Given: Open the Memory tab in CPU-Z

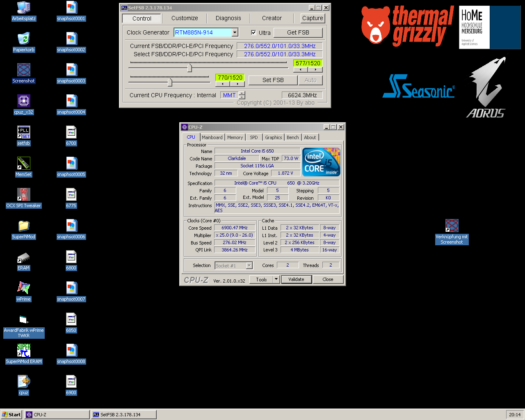Looking at the screenshot, I should pyautogui.click(x=235, y=137).
